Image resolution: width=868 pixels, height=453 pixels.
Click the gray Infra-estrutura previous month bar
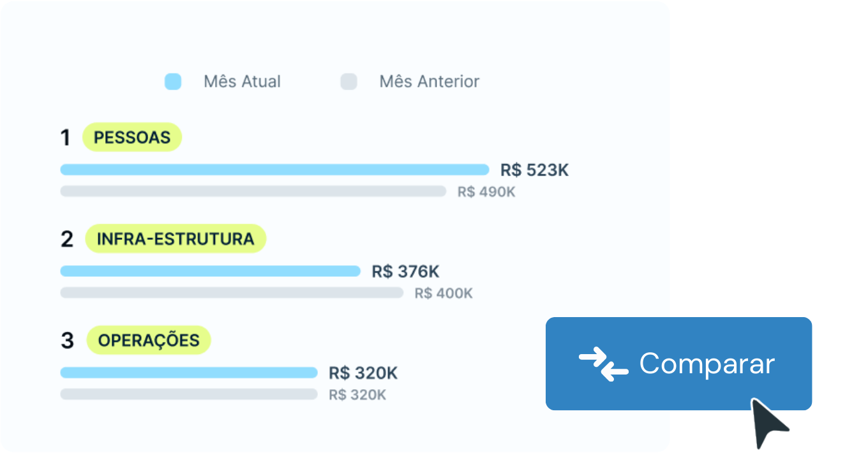(x=232, y=293)
